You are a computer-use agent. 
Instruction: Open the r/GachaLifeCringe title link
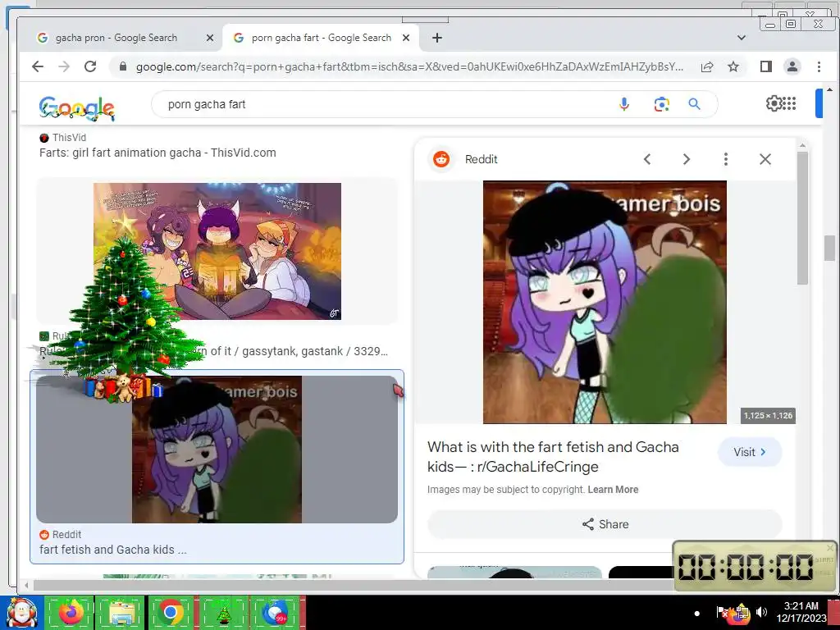click(554, 457)
